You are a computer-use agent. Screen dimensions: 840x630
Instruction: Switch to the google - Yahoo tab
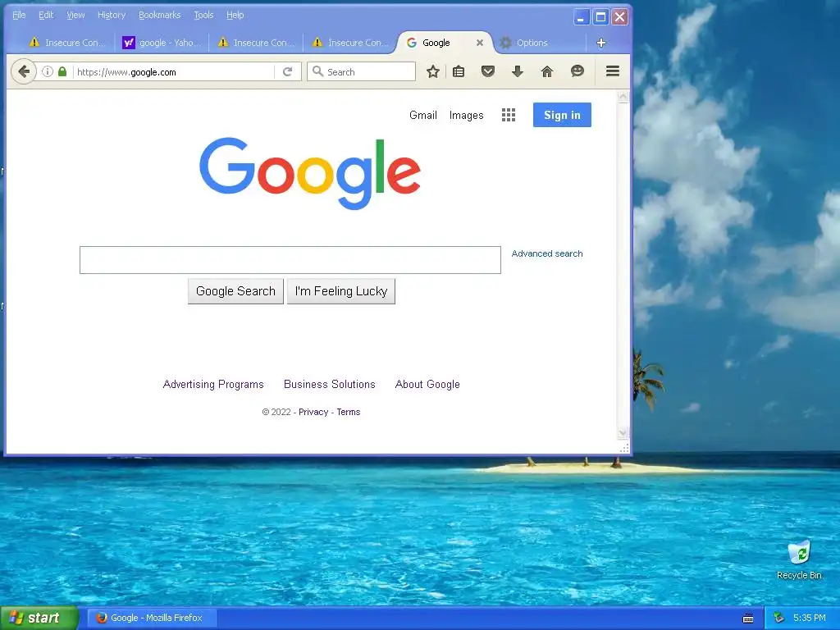click(162, 43)
